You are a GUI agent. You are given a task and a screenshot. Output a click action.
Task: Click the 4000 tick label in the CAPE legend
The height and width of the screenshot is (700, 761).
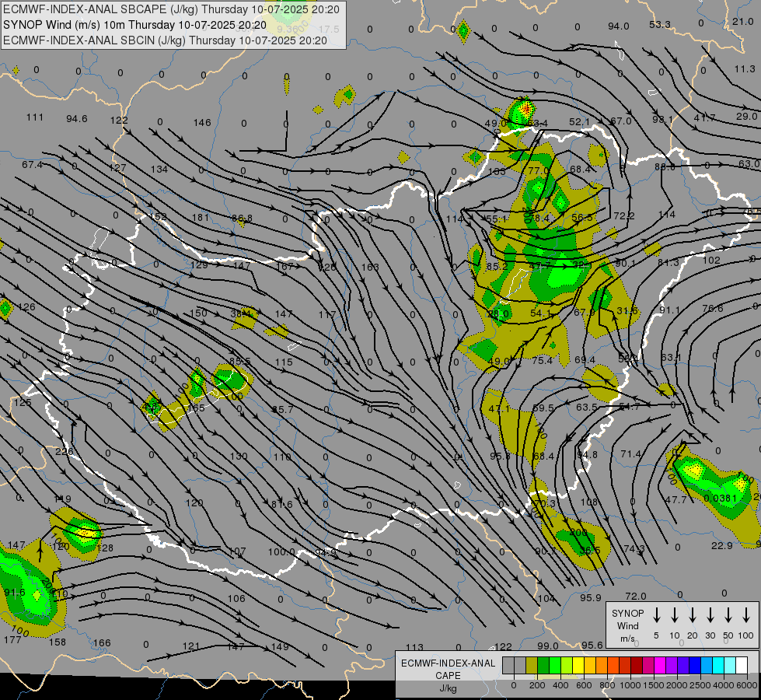point(724,685)
